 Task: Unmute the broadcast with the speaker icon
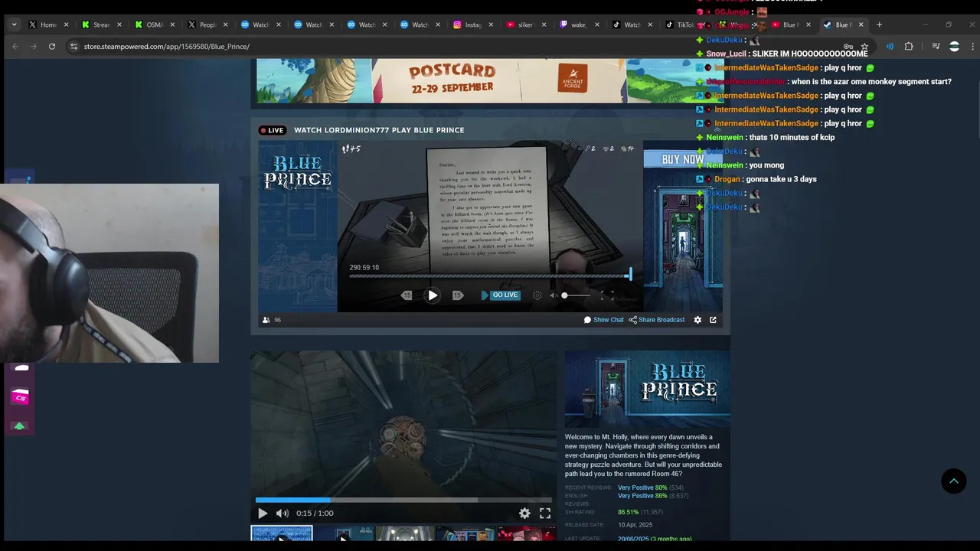pos(554,295)
